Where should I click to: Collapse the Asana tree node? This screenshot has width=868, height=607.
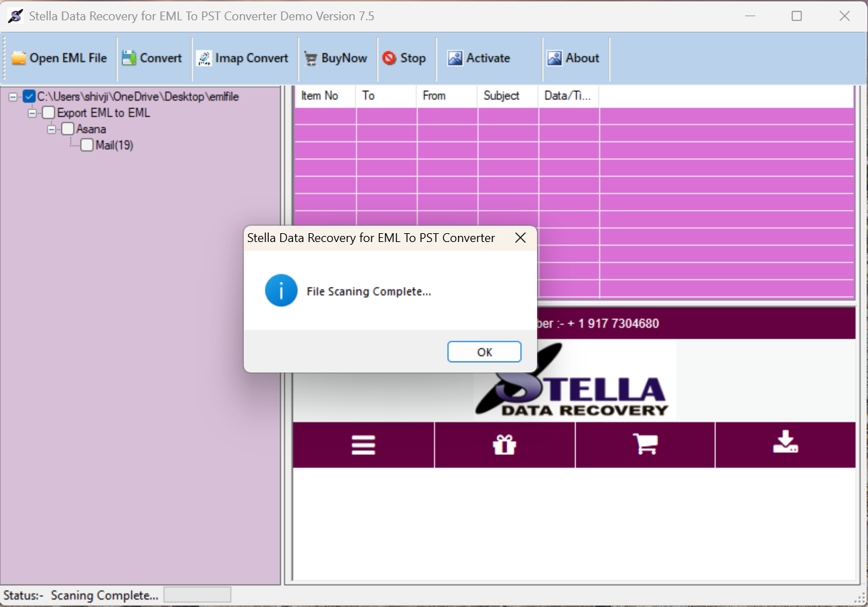pos(51,129)
